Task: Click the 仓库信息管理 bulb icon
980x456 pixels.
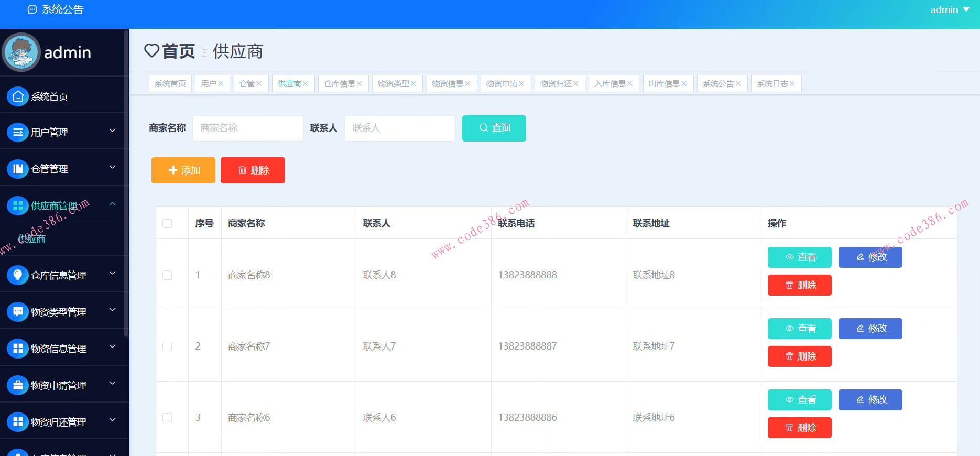Action: click(18, 275)
